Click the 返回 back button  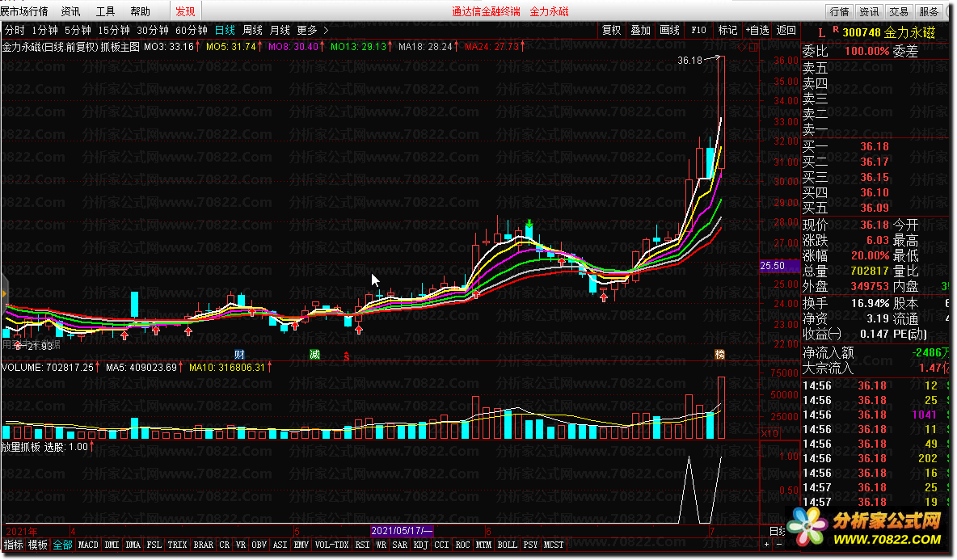pos(786,30)
